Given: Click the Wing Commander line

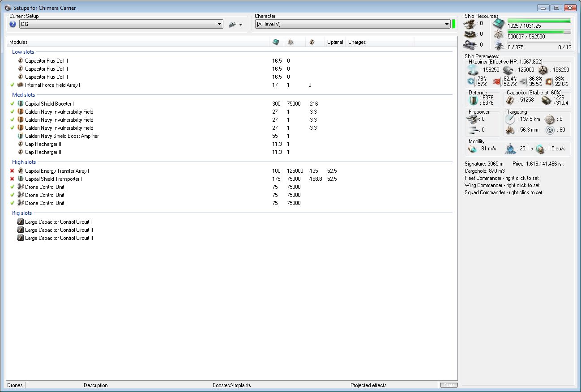Looking at the screenshot, I should point(502,185).
